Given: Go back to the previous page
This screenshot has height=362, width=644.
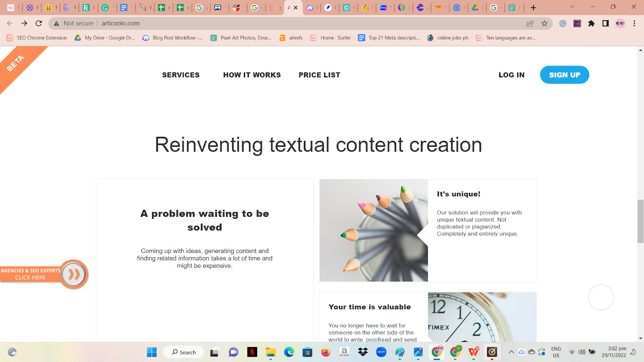Looking at the screenshot, I should point(10,23).
